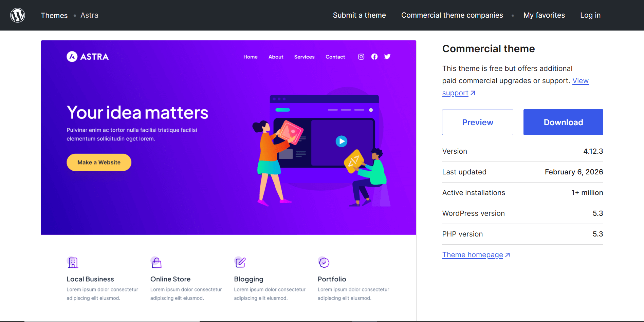
Task: Click the date February 6, 2026
Action: (x=574, y=172)
